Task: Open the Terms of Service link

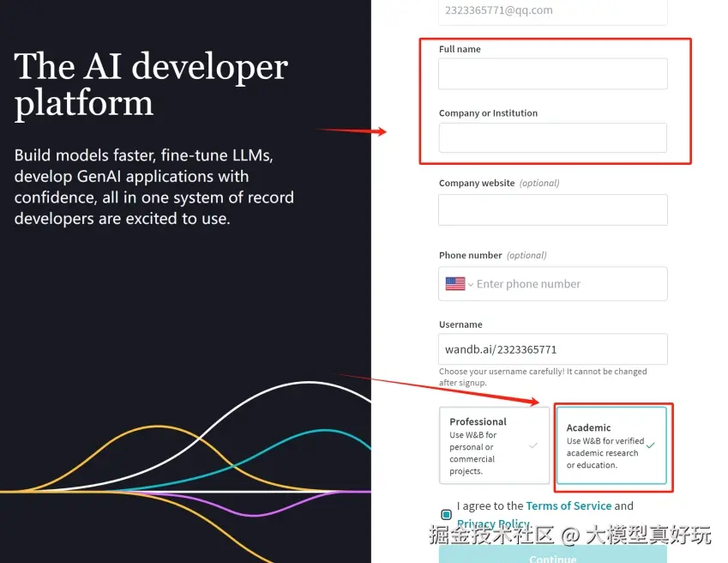Action: tap(569, 505)
